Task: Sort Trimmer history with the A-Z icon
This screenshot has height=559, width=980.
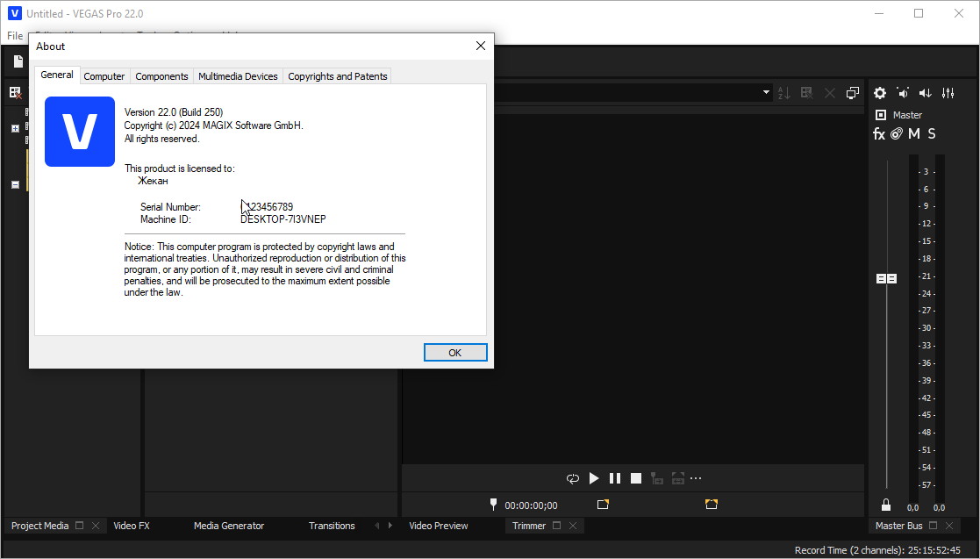Action: (783, 93)
